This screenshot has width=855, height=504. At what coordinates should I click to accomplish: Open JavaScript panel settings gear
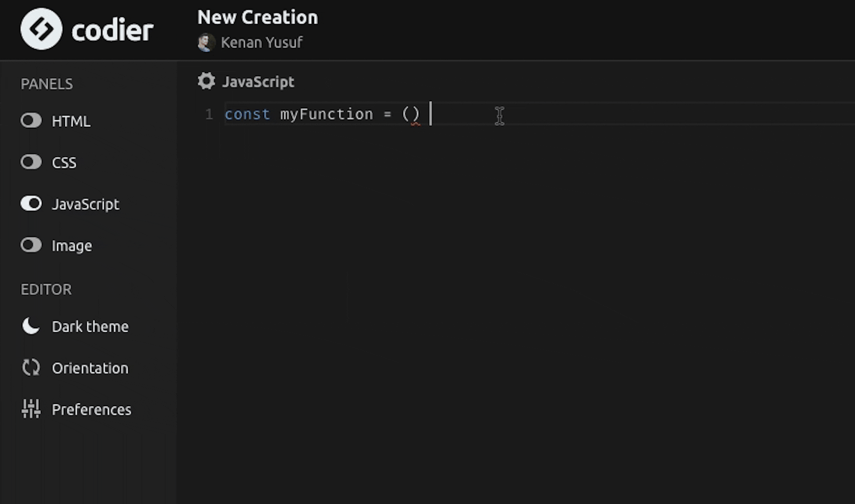tap(206, 81)
